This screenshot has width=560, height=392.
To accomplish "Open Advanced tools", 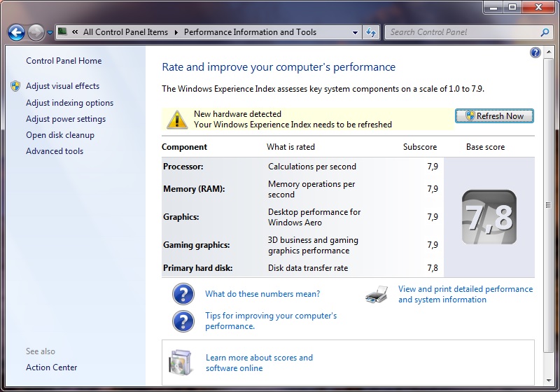I will click(55, 151).
